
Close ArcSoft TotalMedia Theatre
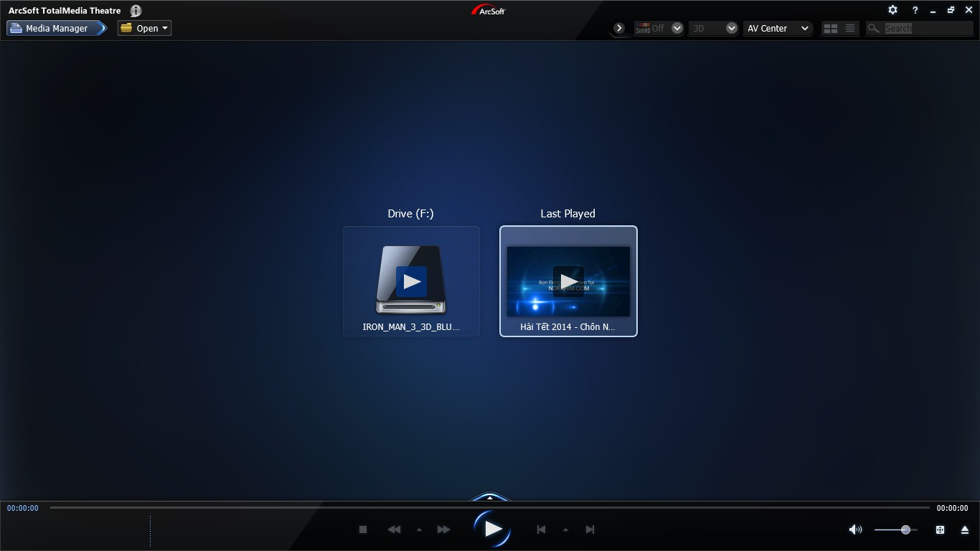(969, 10)
